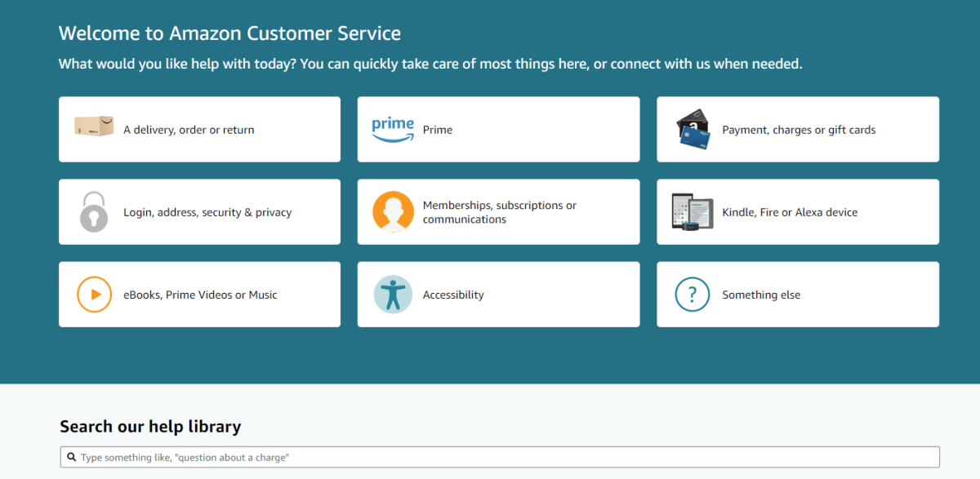This screenshot has width=980, height=479.
Task: Click the Kindle and Echo devices icon
Action: [693, 212]
